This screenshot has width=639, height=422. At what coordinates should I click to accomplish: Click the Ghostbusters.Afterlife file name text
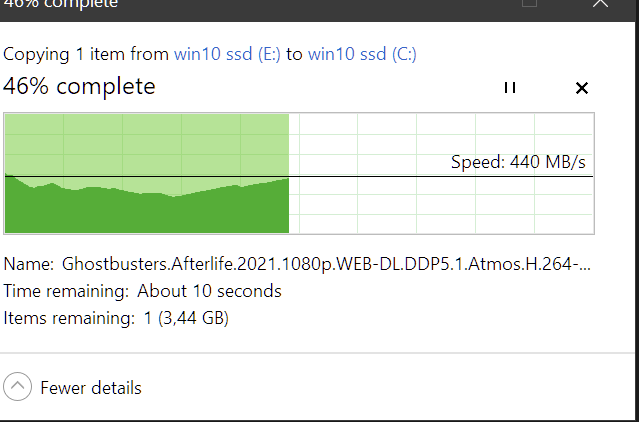[x=326, y=264]
